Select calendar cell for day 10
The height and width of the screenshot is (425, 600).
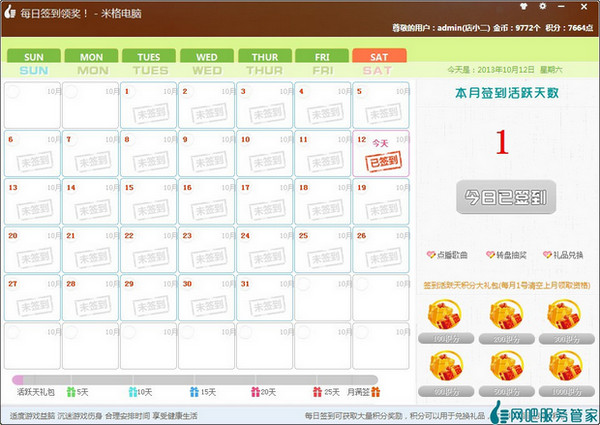[264, 153]
